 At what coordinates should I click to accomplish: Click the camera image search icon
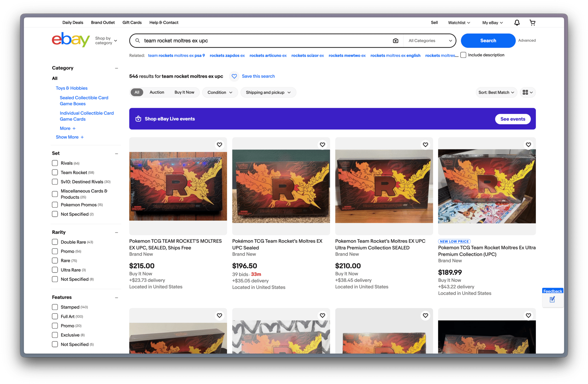click(x=395, y=41)
